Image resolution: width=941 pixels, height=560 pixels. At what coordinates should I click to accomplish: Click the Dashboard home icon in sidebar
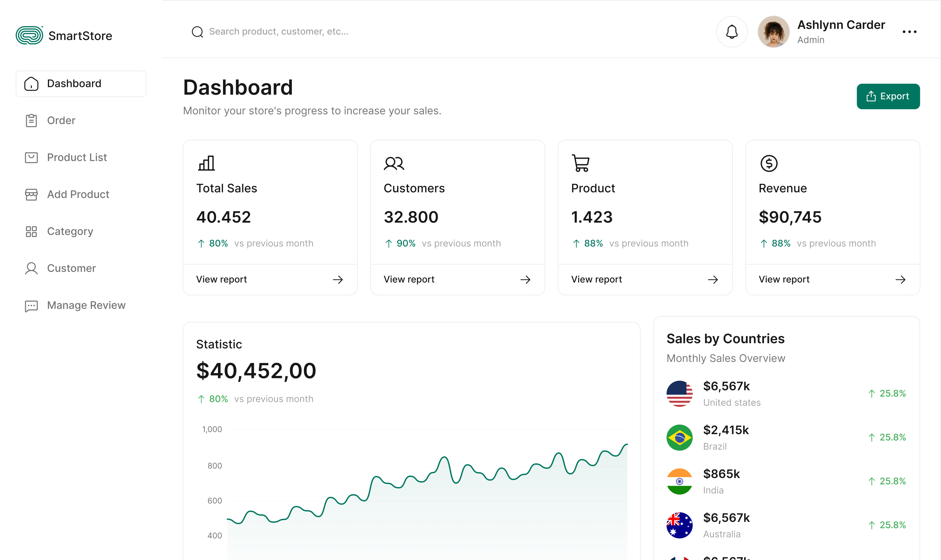31,84
